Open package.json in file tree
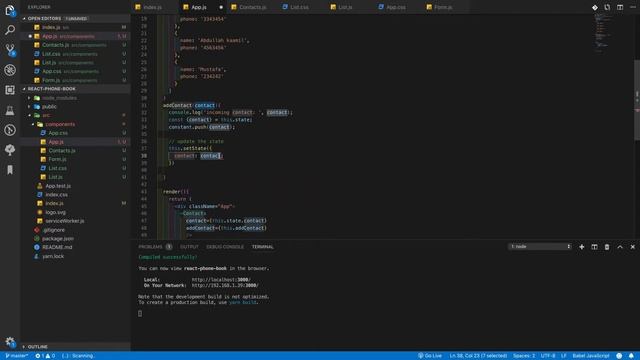The height and width of the screenshot is (360, 640). 58,238
